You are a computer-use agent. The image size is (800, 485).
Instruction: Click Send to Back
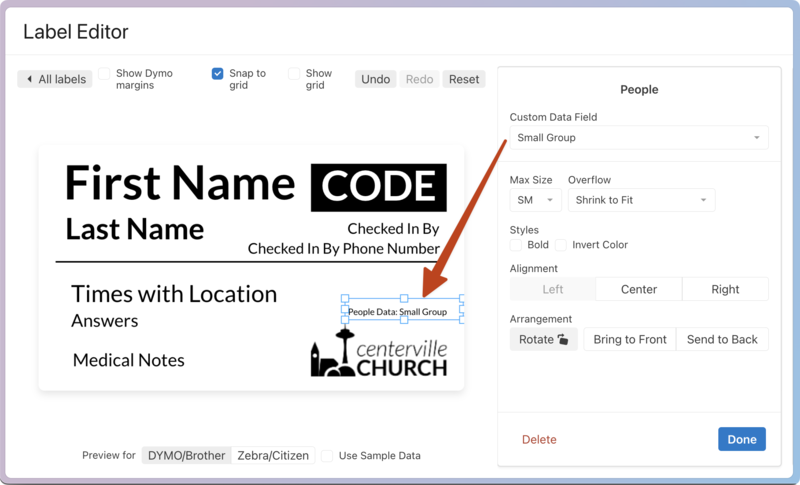pos(722,339)
